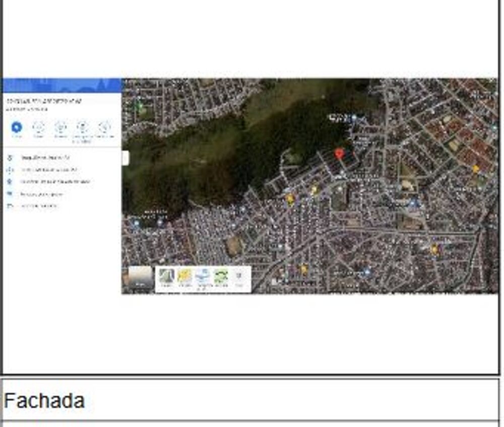Toggle the yellow Traffic layer tile
The image size is (504, 427).
coord(185,276)
